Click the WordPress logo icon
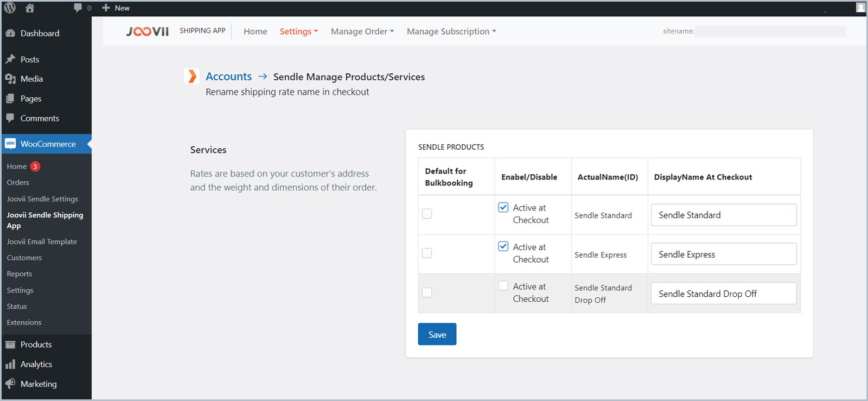Viewport: 868px width, 401px height. (x=10, y=8)
